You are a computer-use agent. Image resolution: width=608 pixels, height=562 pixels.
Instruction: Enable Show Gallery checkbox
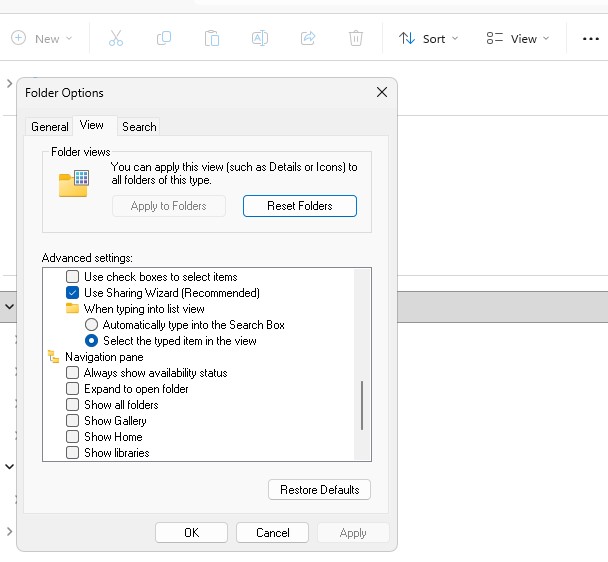(72, 421)
